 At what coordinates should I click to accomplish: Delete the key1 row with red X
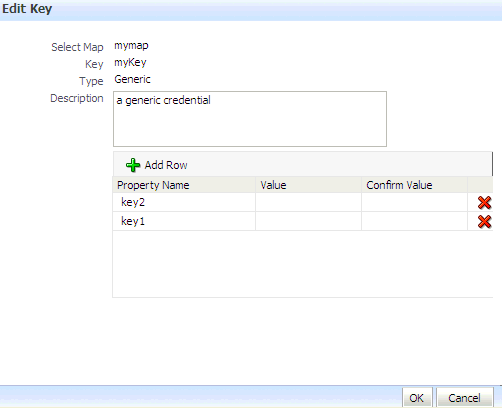pyautogui.click(x=484, y=221)
